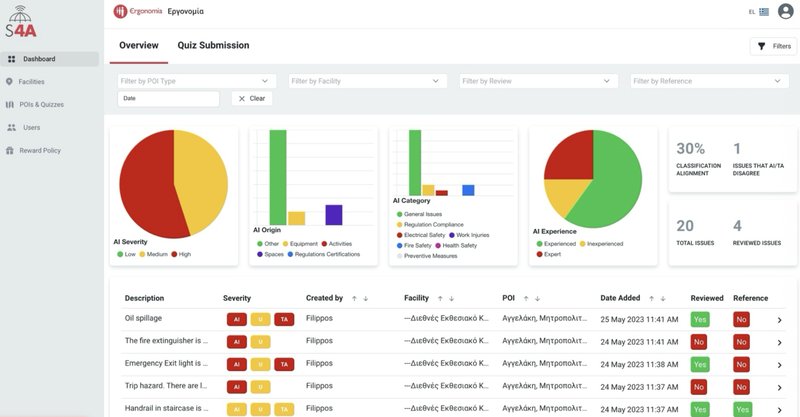
Task: Click the Filters button
Action: coord(773,46)
